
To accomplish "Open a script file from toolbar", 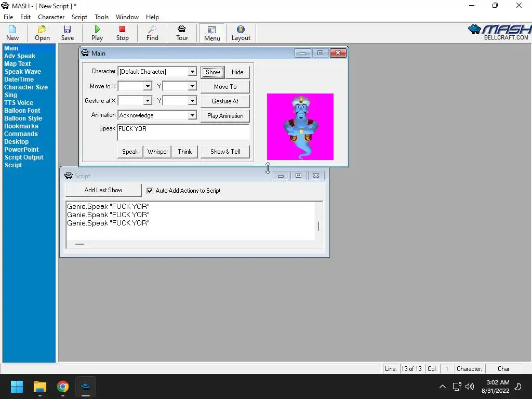I will [x=42, y=33].
